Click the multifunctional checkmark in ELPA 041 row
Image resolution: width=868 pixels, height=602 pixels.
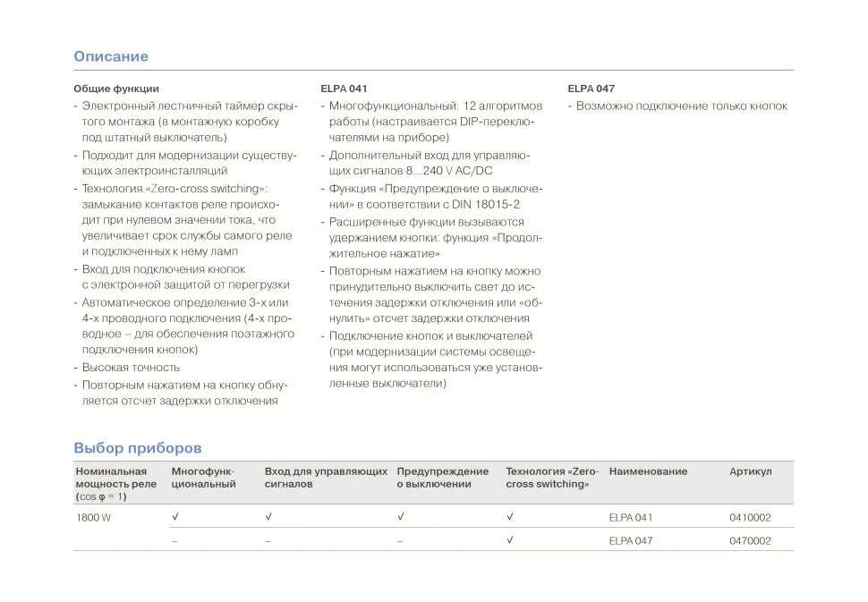coord(174,517)
